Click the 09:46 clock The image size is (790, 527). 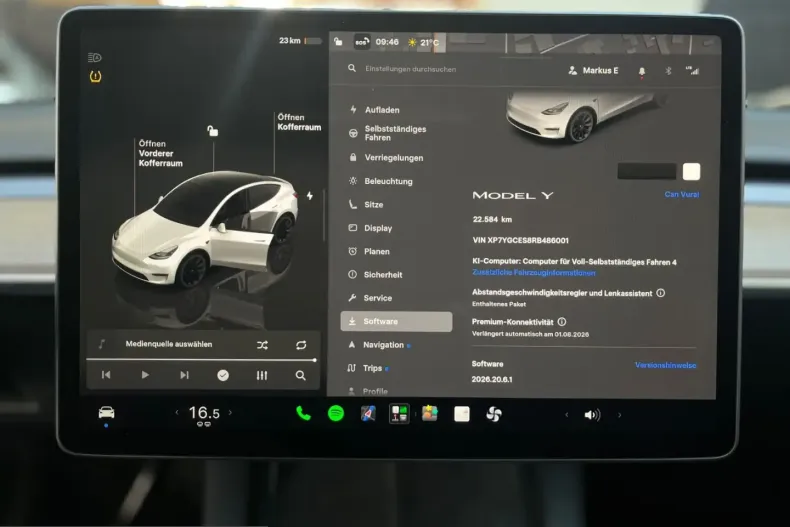coord(387,42)
